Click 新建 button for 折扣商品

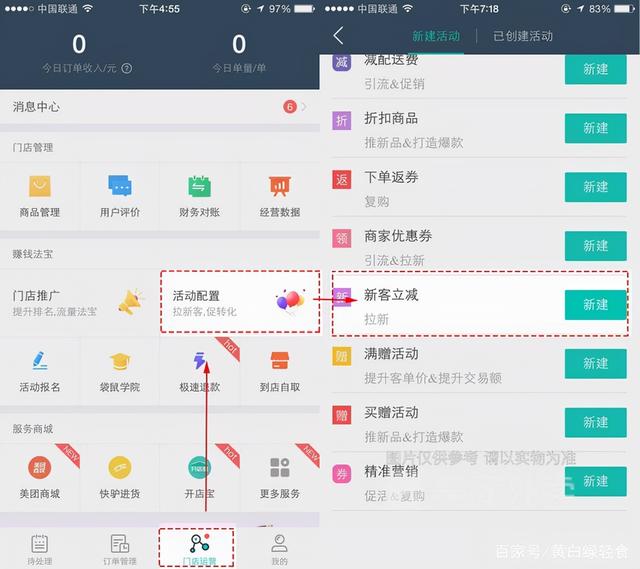click(x=596, y=128)
